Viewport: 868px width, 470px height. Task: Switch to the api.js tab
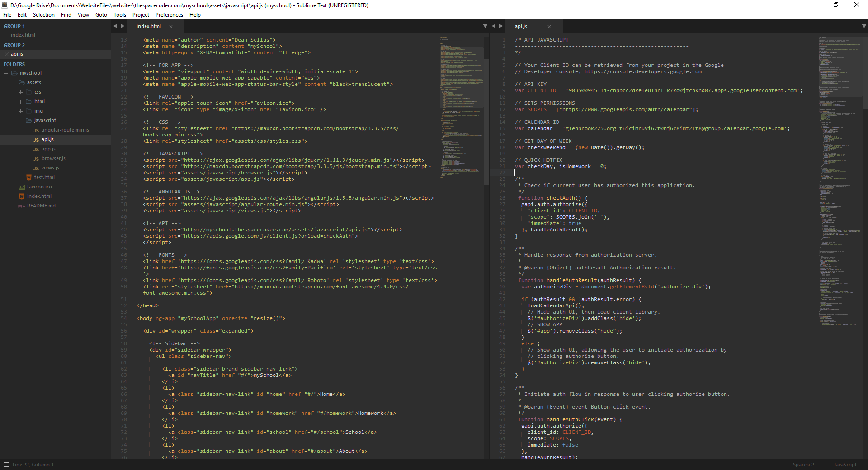521,26
